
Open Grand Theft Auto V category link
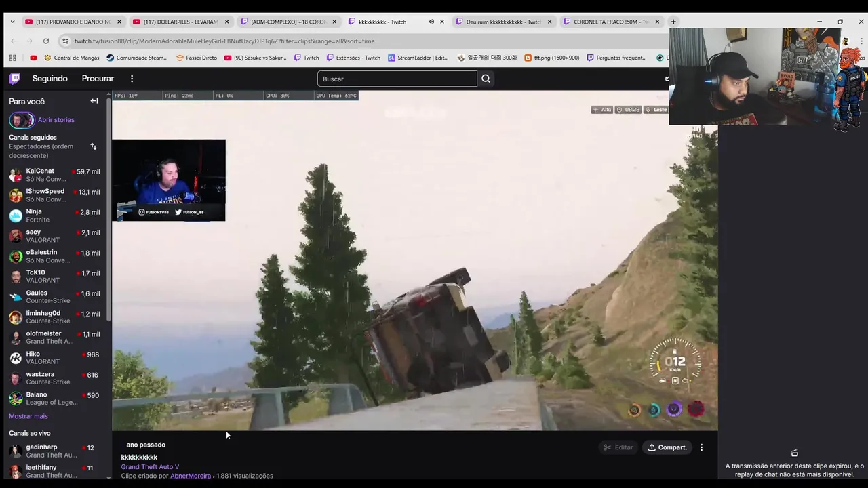point(150,467)
